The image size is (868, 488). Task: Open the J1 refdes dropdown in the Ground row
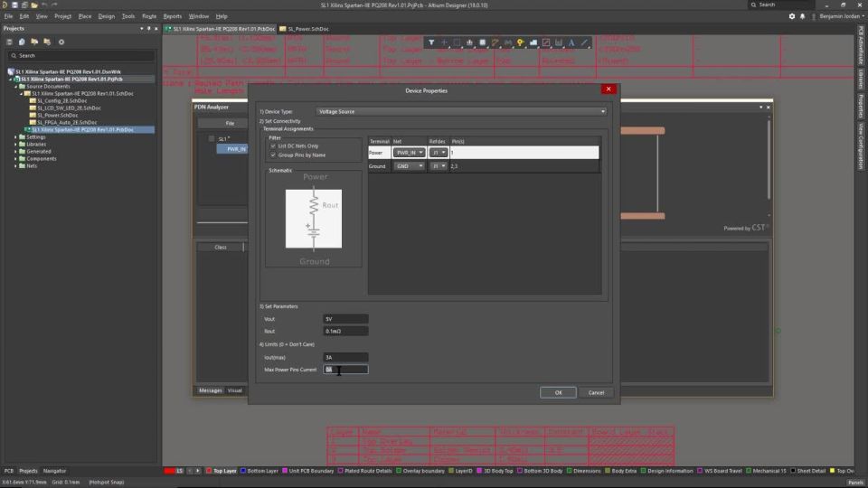(x=438, y=166)
